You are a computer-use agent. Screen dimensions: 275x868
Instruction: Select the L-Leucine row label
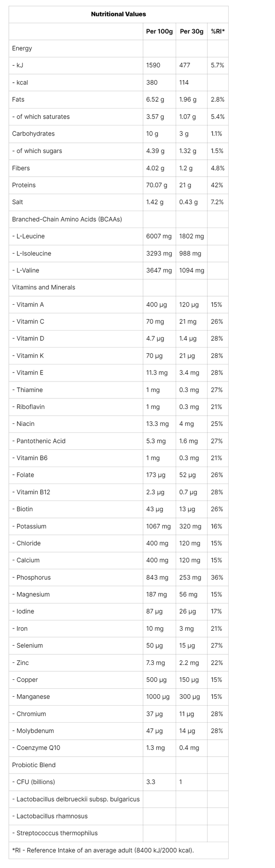28,236
